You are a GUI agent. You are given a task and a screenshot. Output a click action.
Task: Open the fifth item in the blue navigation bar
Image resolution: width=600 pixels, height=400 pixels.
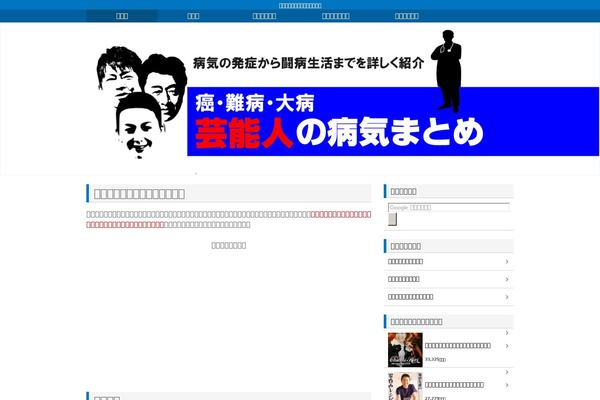coord(406,16)
